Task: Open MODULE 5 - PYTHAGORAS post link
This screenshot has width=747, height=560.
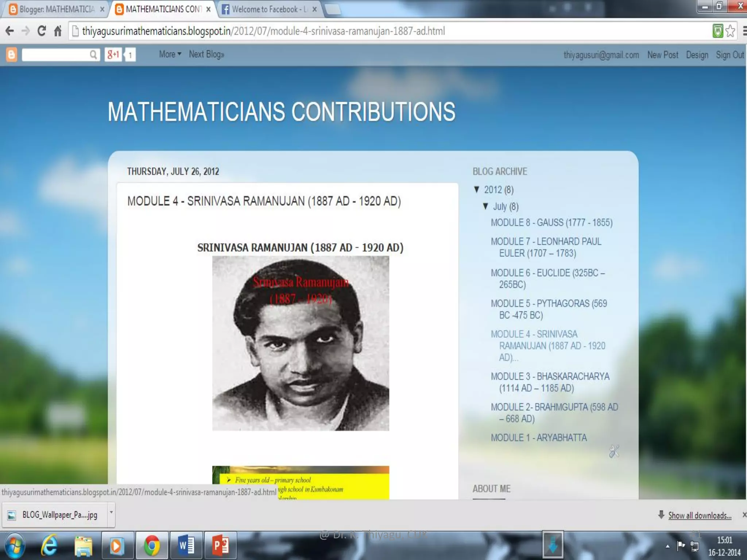Action: point(549,309)
